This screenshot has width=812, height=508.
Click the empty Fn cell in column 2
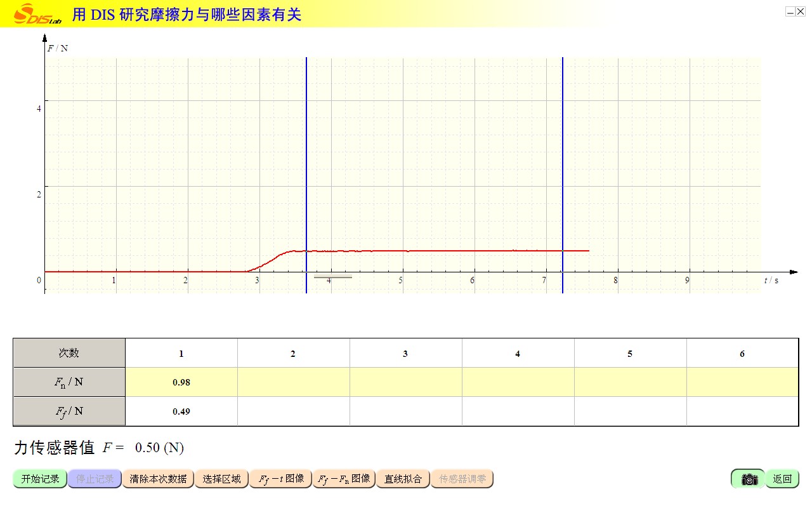293,382
